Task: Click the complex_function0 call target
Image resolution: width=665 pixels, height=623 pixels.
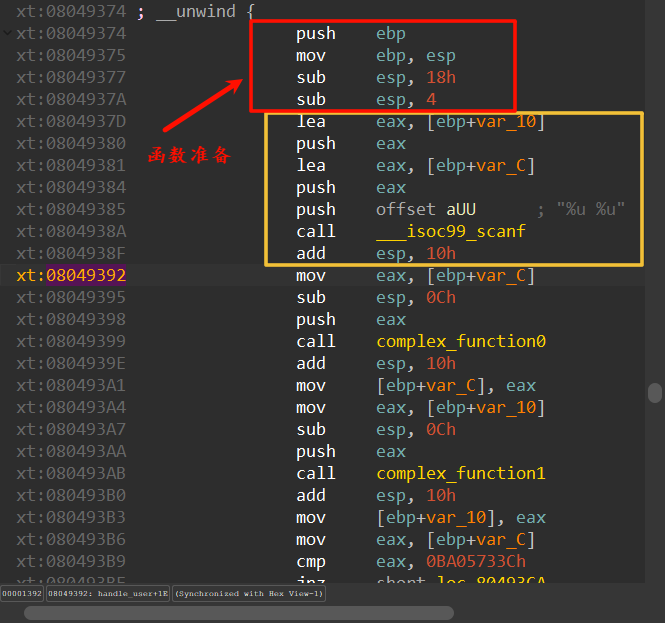Action: [x=461, y=341]
